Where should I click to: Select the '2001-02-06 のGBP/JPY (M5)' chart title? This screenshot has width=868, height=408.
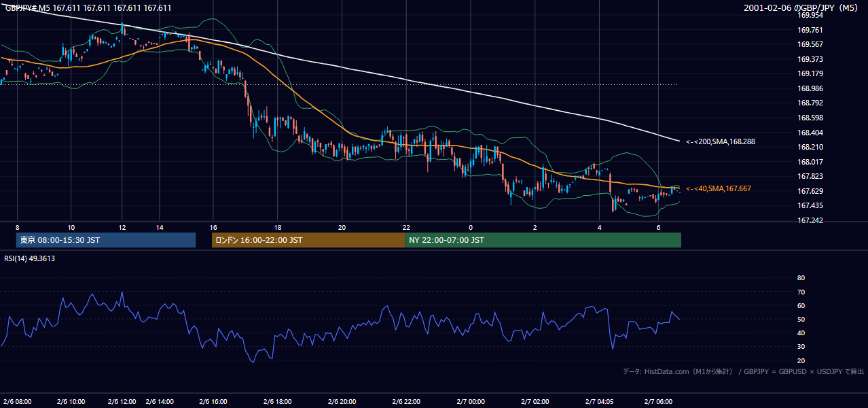pyautogui.click(x=802, y=8)
